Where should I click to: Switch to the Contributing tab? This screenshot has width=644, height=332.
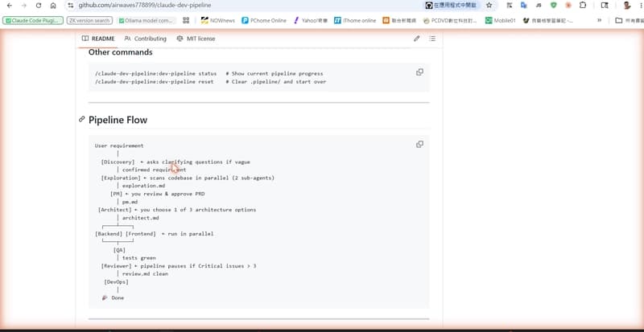(x=146, y=39)
